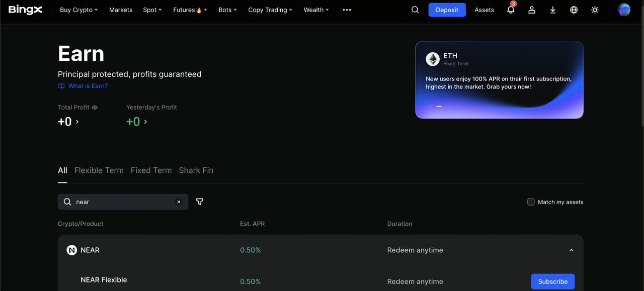
Task: Enable the Match my assets checkbox
Action: point(531,202)
